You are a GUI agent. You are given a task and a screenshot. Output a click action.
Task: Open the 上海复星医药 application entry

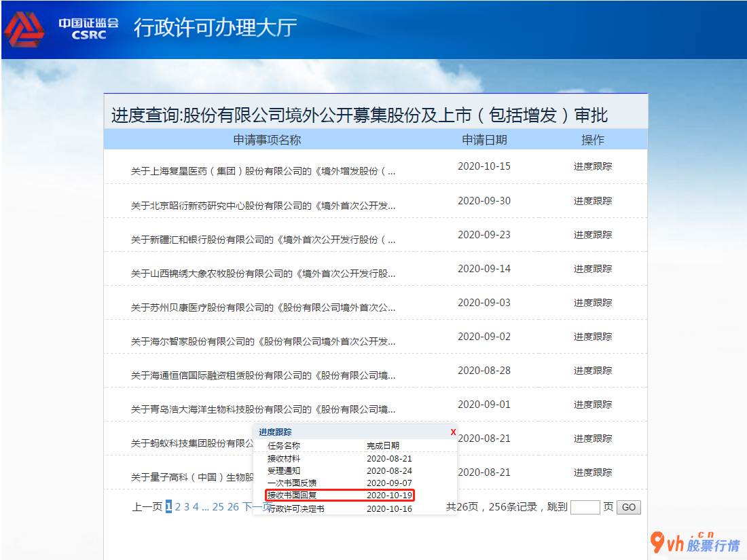pyautogui.click(x=263, y=172)
